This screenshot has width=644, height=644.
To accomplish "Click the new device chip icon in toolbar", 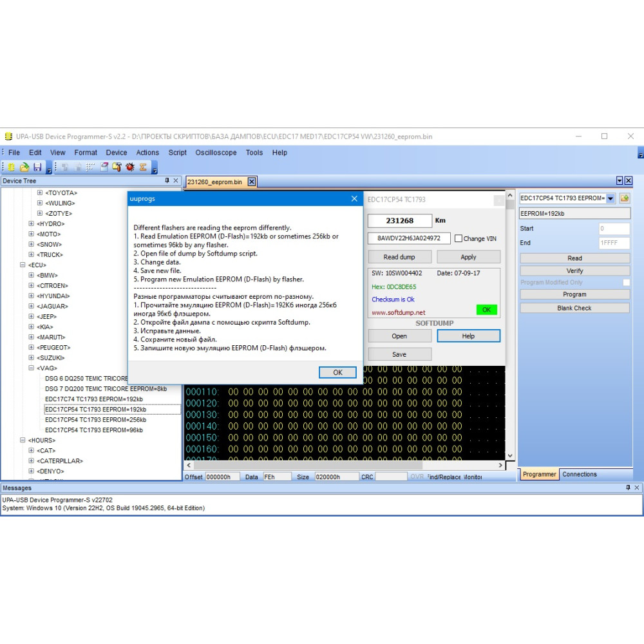I will coord(12,167).
